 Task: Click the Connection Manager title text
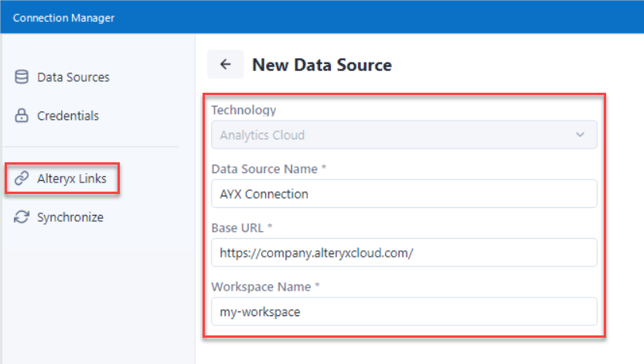click(63, 18)
